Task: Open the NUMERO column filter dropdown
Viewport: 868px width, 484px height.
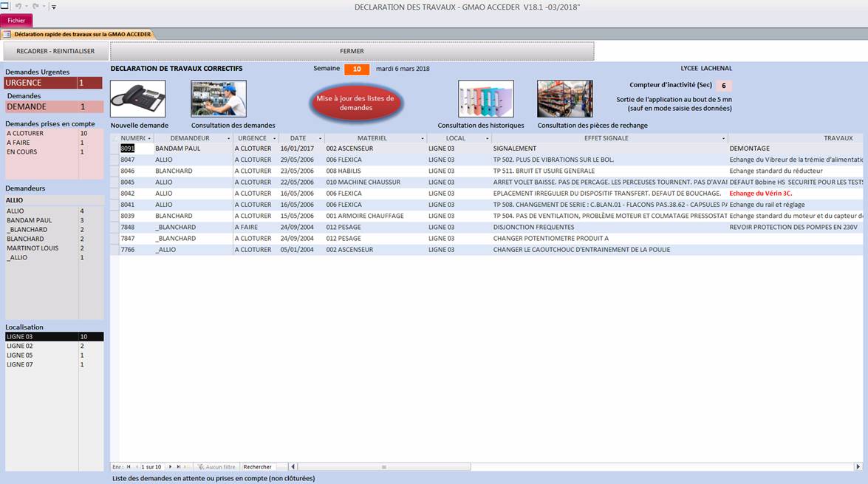Action: point(149,138)
